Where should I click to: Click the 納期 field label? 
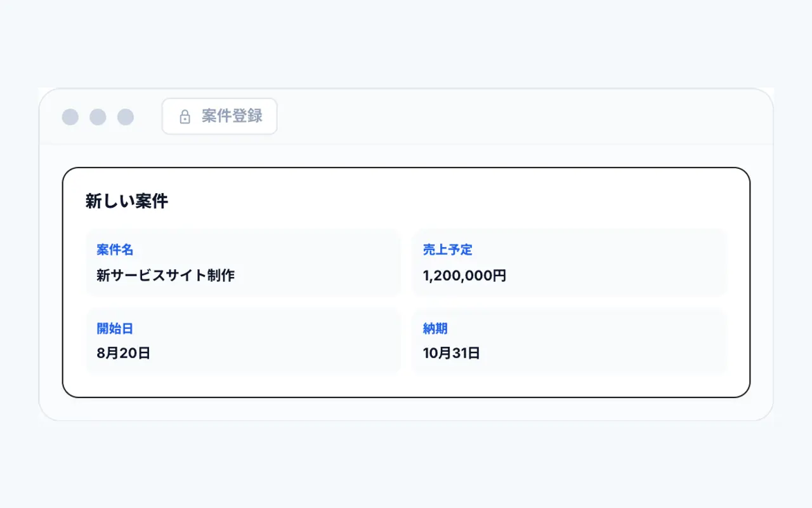[435, 328]
